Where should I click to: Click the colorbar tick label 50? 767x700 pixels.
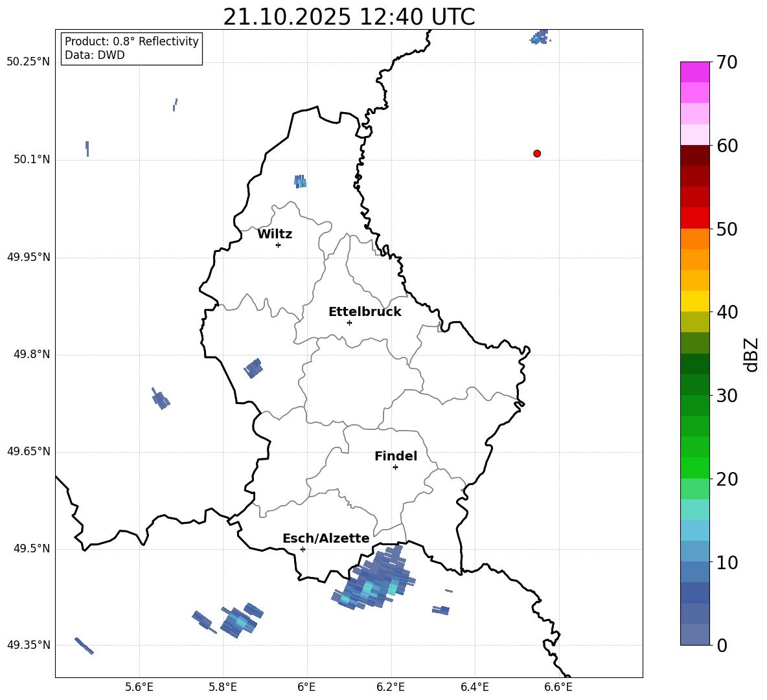tap(726, 229)
